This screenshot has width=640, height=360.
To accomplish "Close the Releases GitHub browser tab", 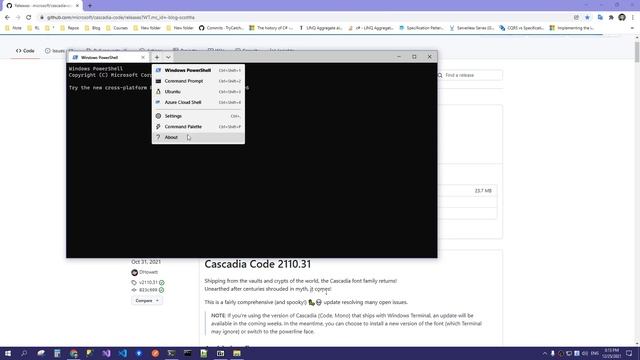I will tap(78, 6).
